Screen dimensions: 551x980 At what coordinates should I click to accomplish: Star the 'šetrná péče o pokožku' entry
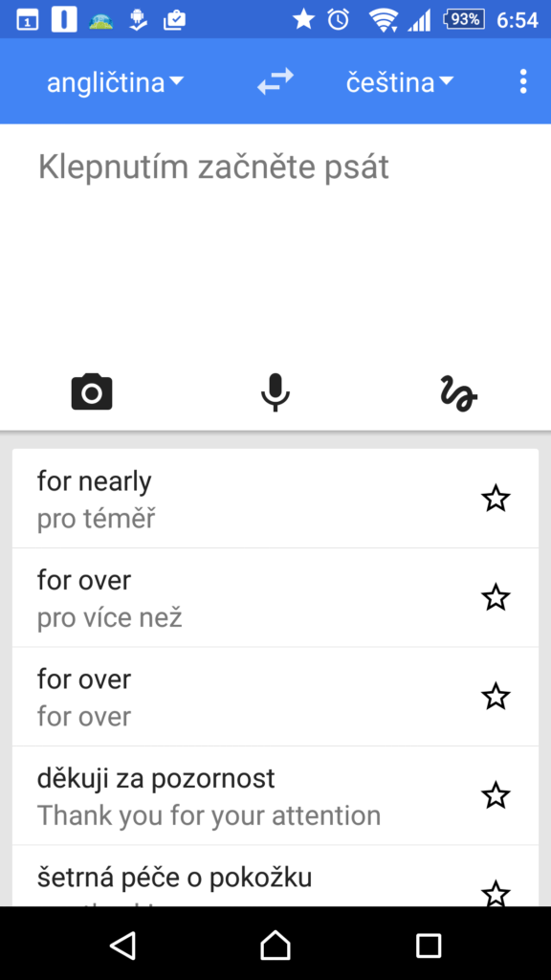point(496,893)
